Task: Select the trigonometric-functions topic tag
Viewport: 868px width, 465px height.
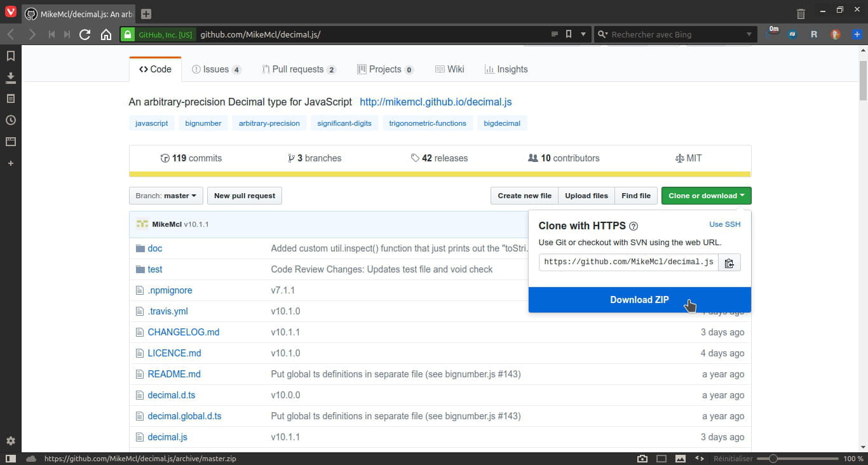Action: (428, 123)
